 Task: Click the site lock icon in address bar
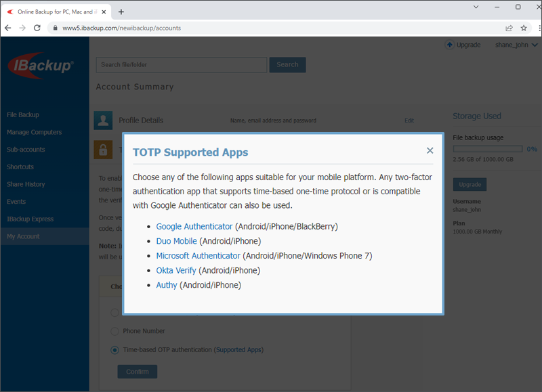[55, 28]
